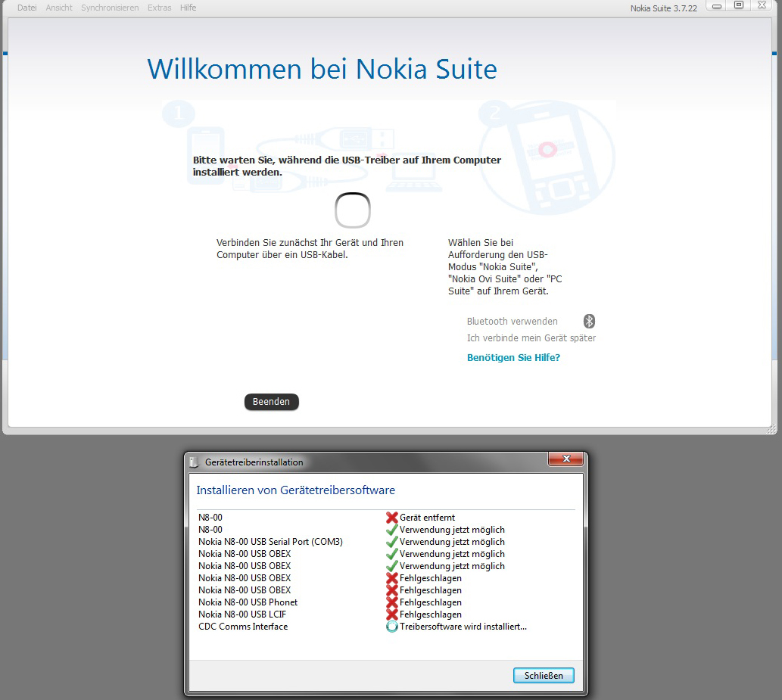Minimize the Nokia Suite window
Viewport: 782px width, 700px height.
717,7
